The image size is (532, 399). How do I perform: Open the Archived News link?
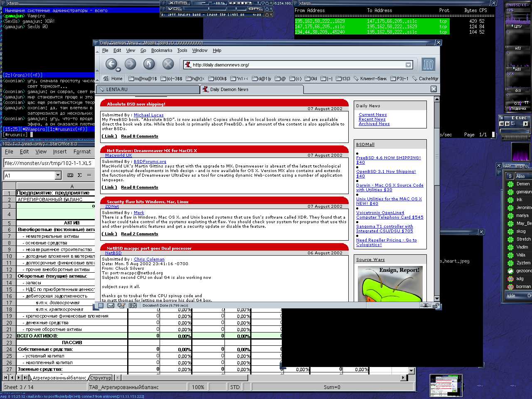pyautogui.click(x=374, y=124)
